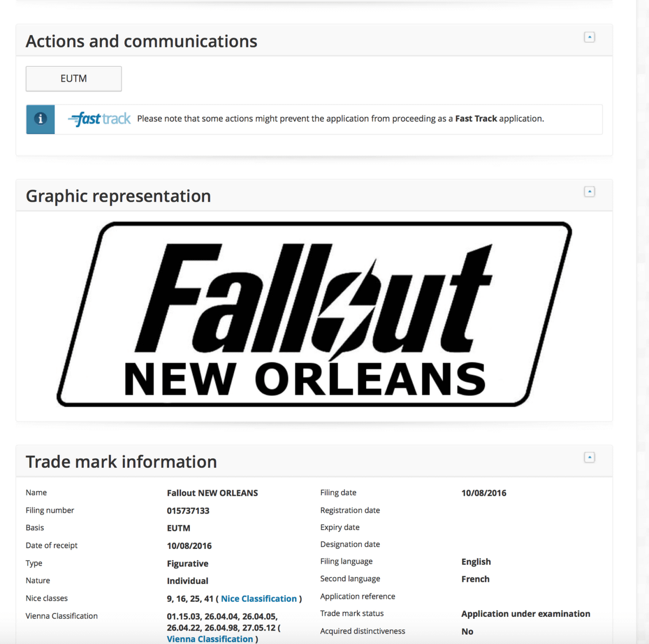649x644 pixels.
Task: Click the Registration date label
Action: coord(350,510)
